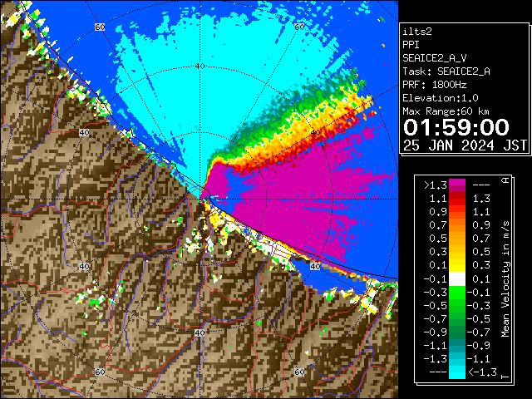This screenshot has height=399, width=532.
Task: Pick the bright red legend color band
Action: pyautogui.click(x=457, y=201)
